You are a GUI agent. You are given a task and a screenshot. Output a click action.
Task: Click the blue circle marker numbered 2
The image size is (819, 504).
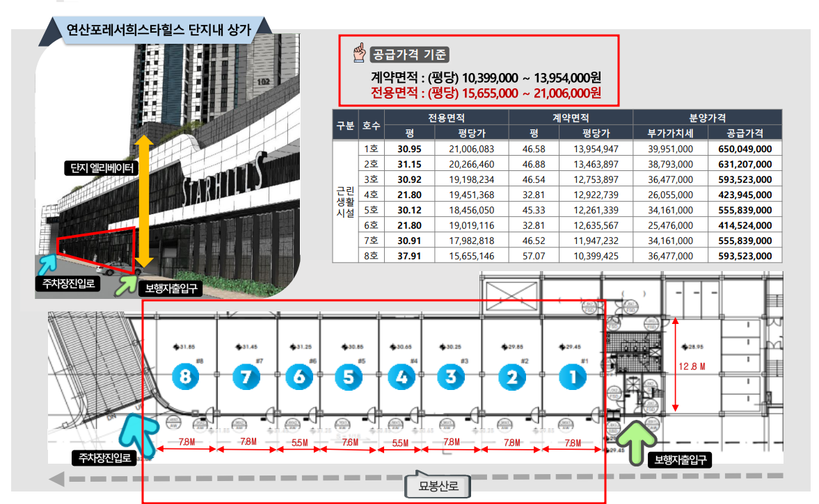[512, 377]
